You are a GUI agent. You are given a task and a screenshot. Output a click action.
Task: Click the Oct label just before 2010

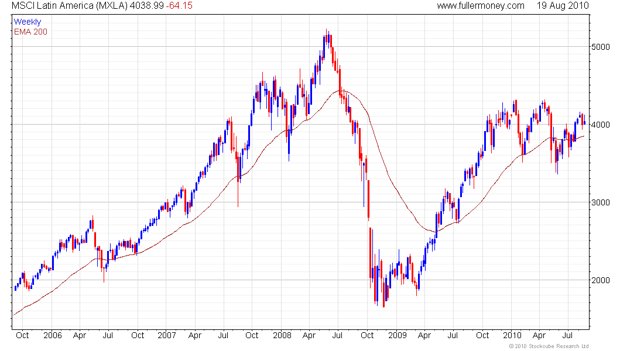pos(482,335)
